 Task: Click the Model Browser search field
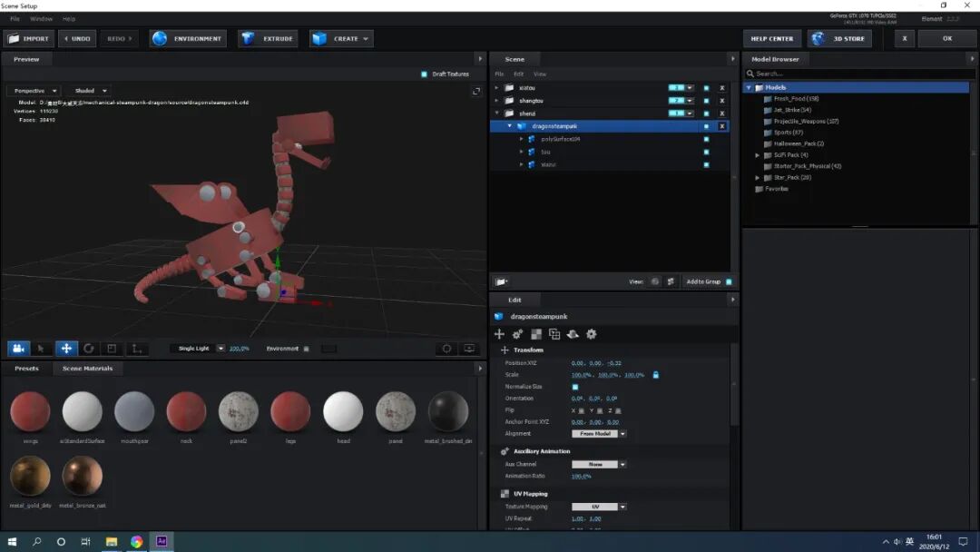857,73
